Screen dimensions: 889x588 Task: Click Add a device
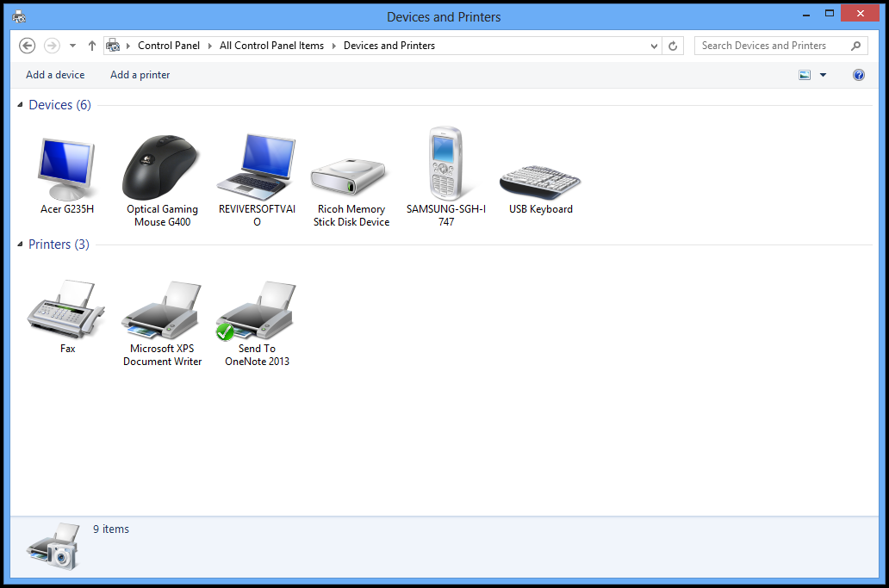click(54, 75)
